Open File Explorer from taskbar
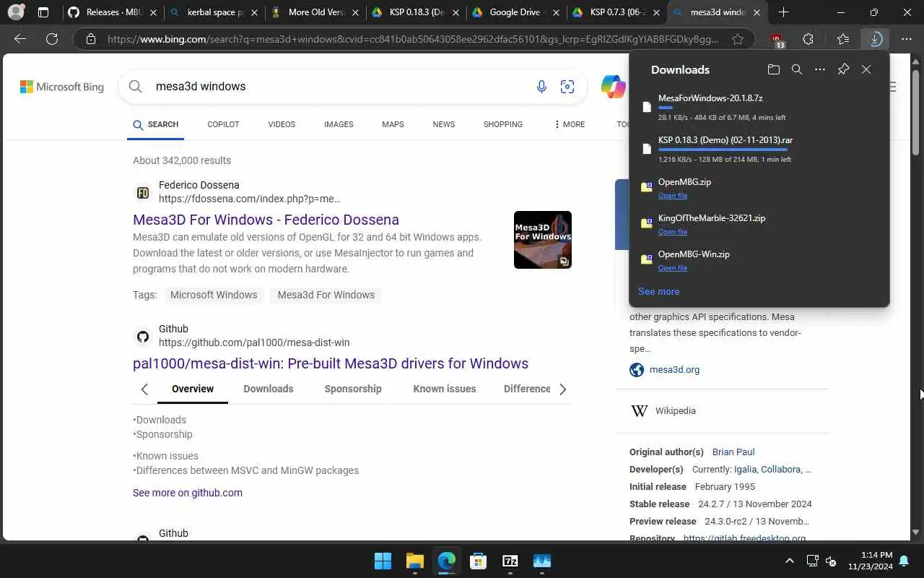Image resolution: width=924 pixels, height=578 pixels. [414, 561]
